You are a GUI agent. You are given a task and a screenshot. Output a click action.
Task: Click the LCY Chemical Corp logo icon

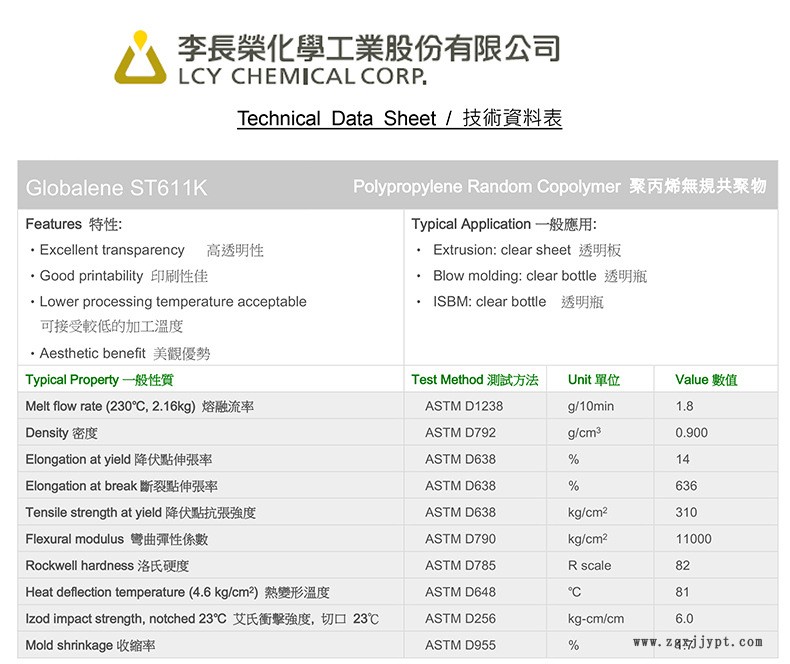tap(140, 57)
